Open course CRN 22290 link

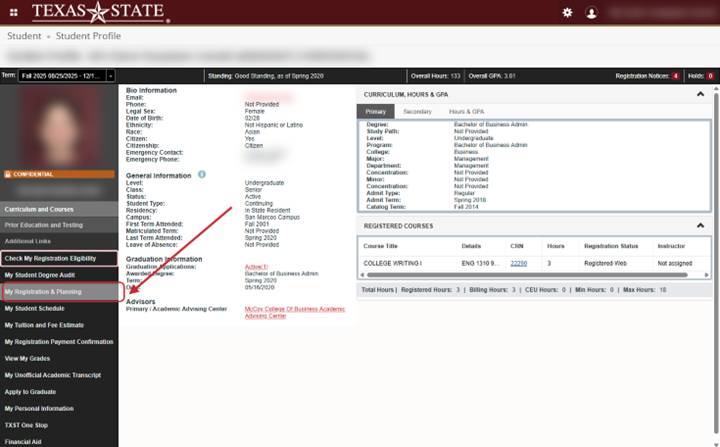[518, 263]
